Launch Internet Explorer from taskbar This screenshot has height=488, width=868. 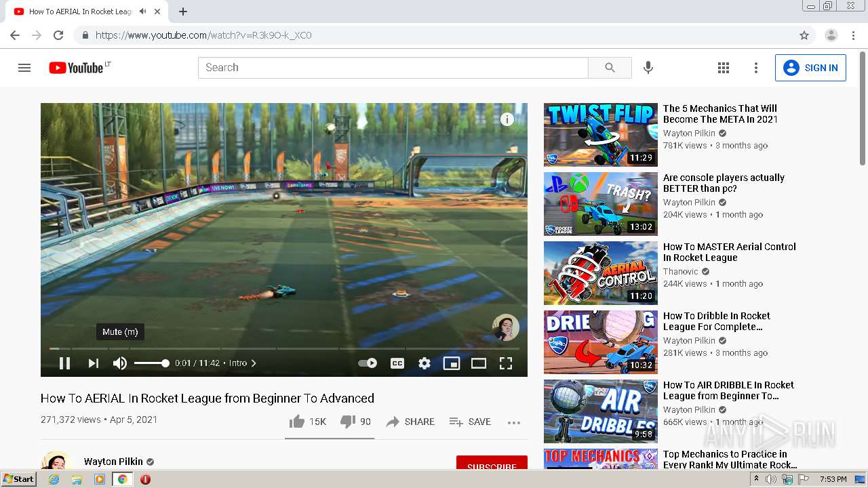point(54,479)
